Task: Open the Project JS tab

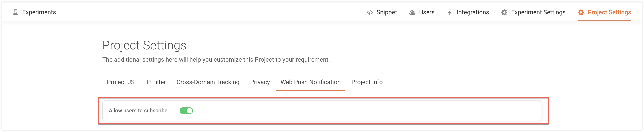Action: coord(120,82)
